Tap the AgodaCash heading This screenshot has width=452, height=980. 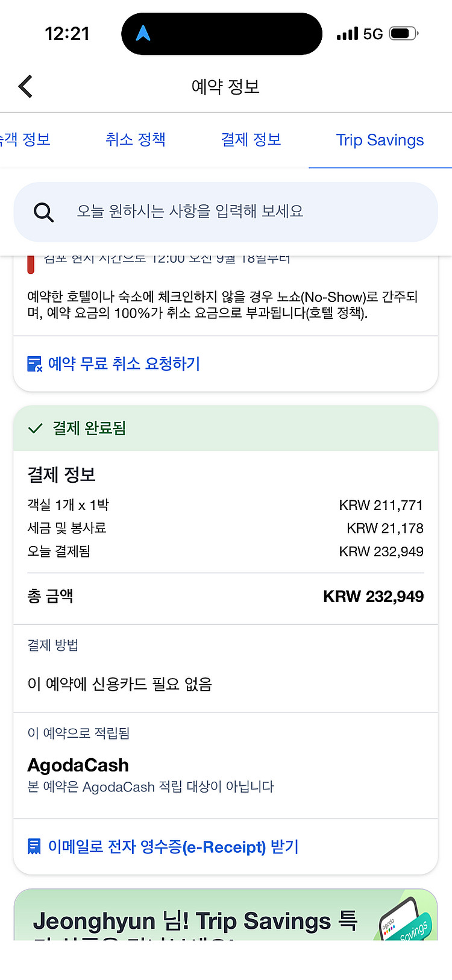point(78,765)
